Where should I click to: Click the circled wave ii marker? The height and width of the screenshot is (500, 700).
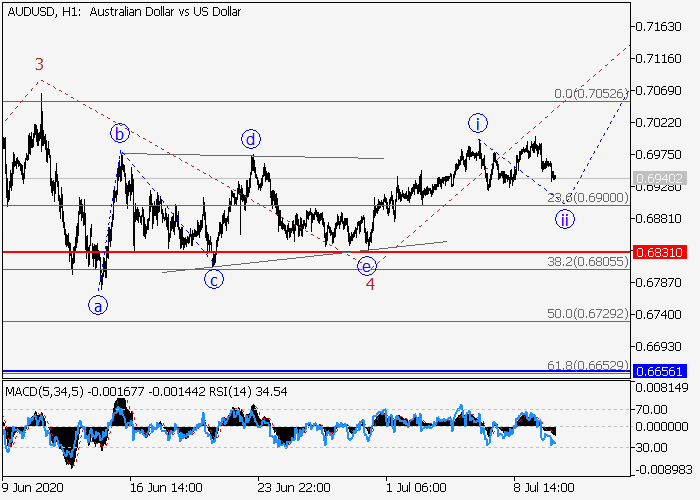pyautogui.click(x=565, y=220)
